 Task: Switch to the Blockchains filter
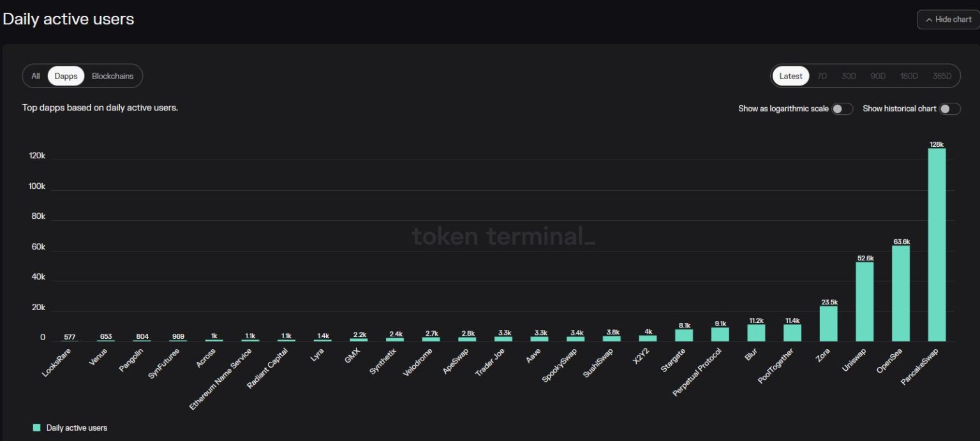[113, 76]
